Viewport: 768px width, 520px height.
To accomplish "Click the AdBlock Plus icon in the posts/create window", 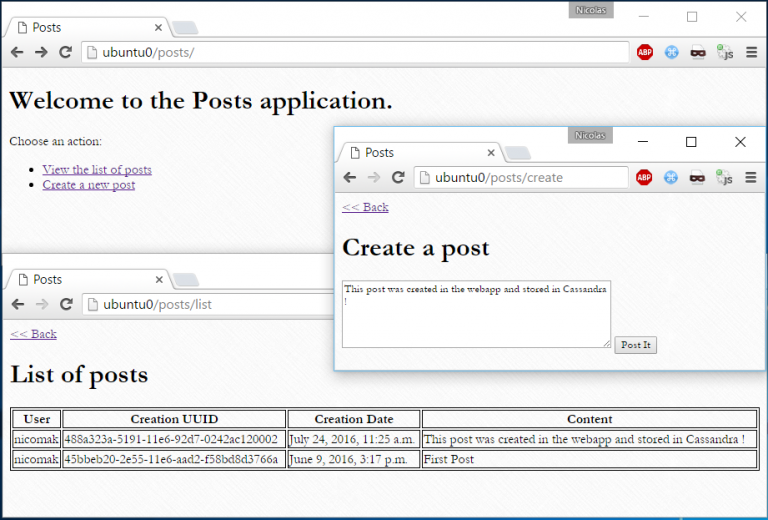I will click(644, 177).
